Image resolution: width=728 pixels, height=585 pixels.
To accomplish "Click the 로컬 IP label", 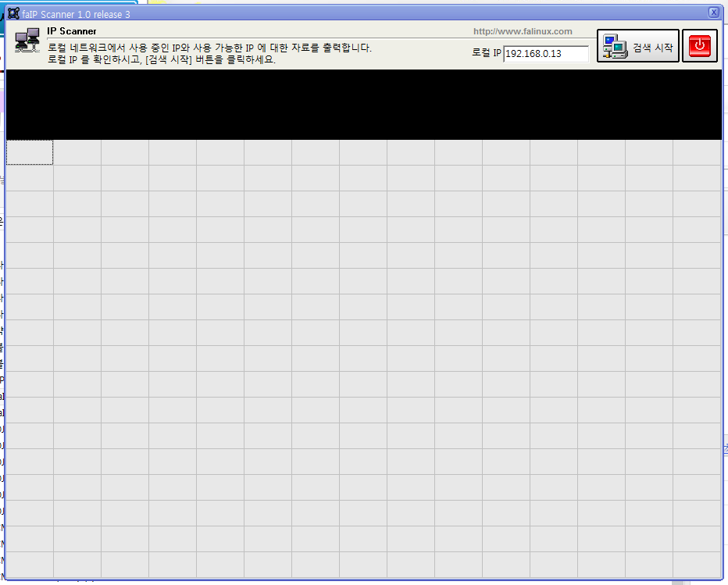I will point(484,54).
